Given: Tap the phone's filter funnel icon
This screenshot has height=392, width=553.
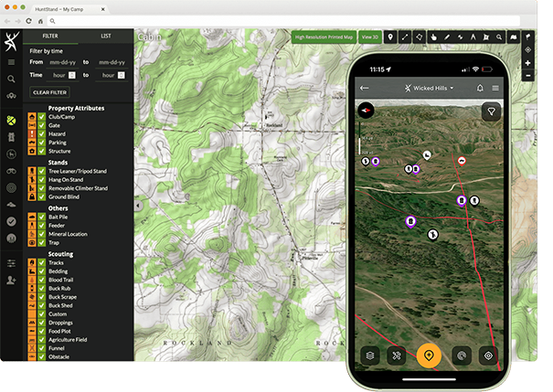Looking at the screenshot, I should [491, 111].
